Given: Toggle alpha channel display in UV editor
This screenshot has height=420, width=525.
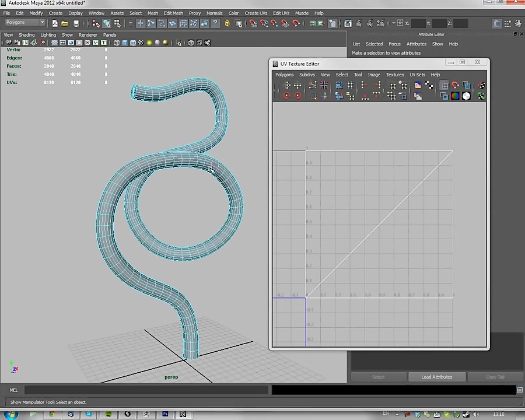Looking at the screenshot, I should pyautogui.click(x=466, y=96).
